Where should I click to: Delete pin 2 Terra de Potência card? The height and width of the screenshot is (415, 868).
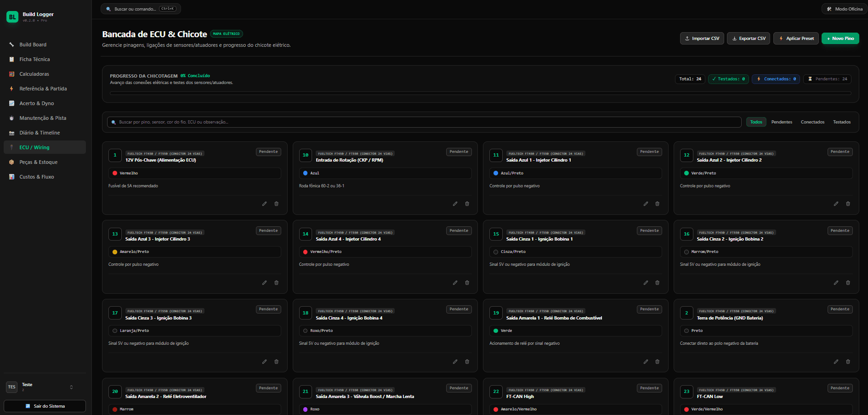848,362
